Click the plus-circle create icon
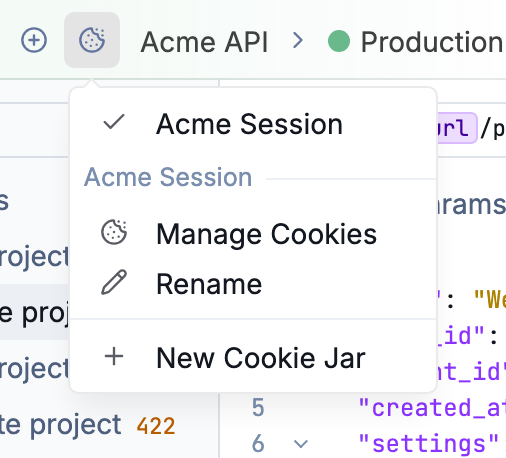The height and width of the screenshot is (458, 506). click(34, 40)
